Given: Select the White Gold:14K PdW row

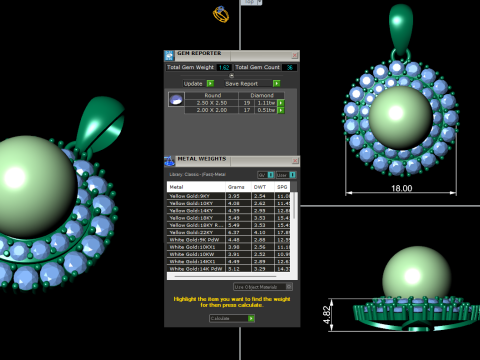Looking at the screenshot, I should tap(229, 269).
